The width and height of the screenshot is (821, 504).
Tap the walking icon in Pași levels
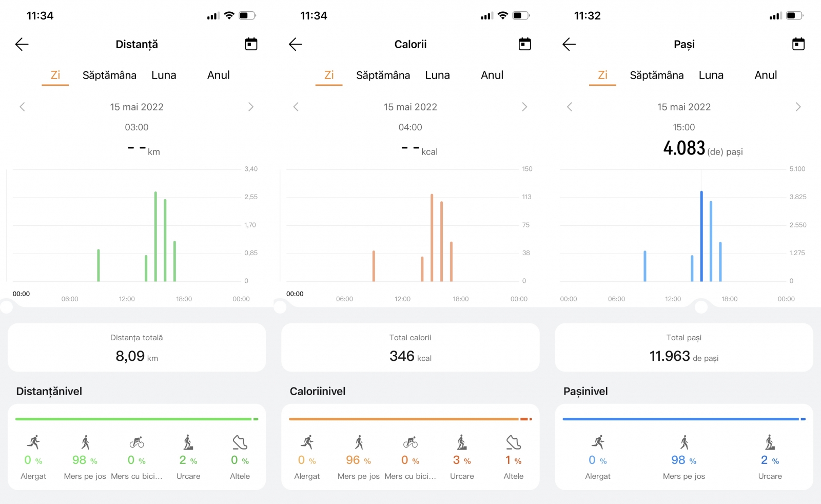[x=684, y=442]
